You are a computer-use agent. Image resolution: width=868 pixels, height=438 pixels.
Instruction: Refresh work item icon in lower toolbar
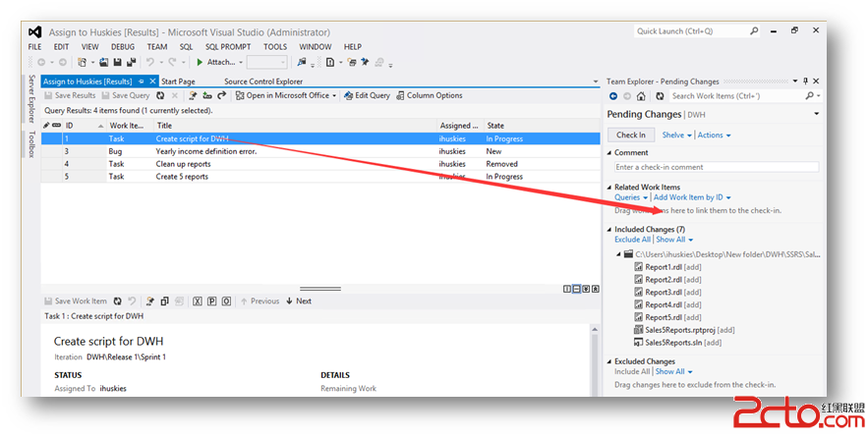[117, 301]
